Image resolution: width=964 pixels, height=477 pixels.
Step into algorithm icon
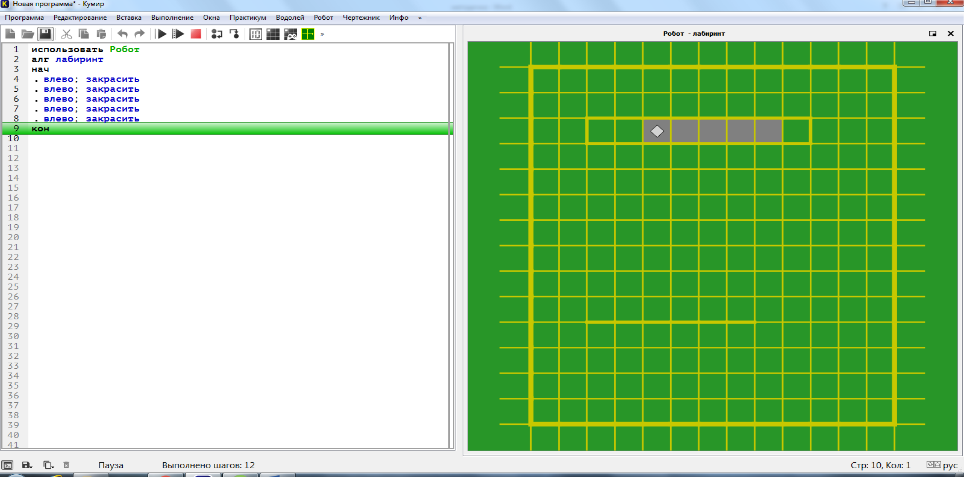[x=234, y=34]
